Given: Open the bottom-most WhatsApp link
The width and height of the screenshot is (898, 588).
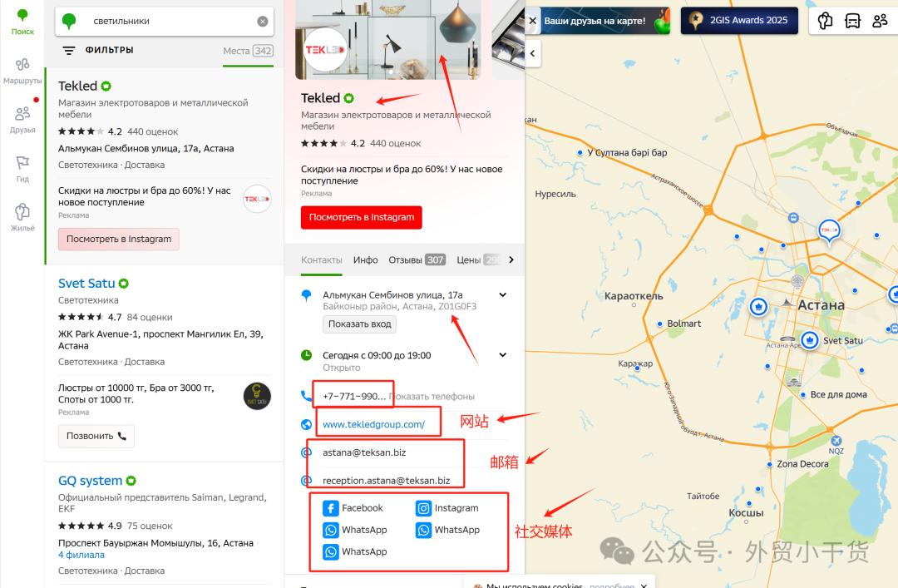Looking at the screenshot, I should (x=355, y=551).
